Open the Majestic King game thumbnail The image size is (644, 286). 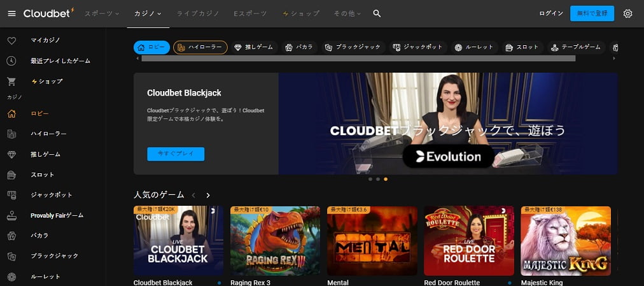566,241
